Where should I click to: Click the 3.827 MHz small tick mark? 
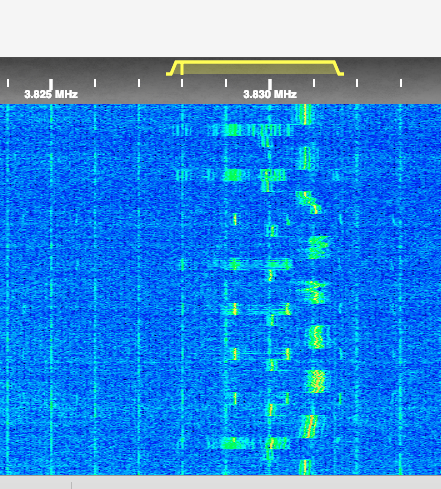tap(139, 83)
